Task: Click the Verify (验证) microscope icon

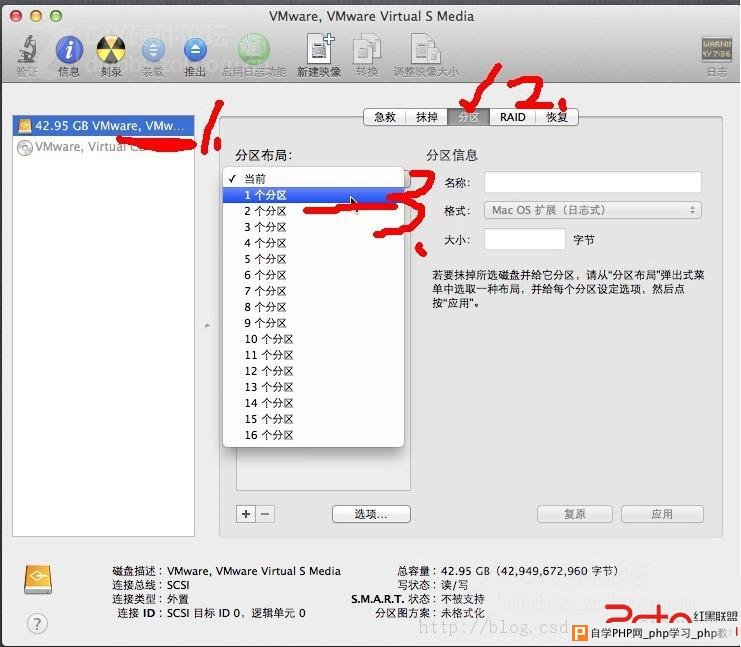Action: pos(27,50)
